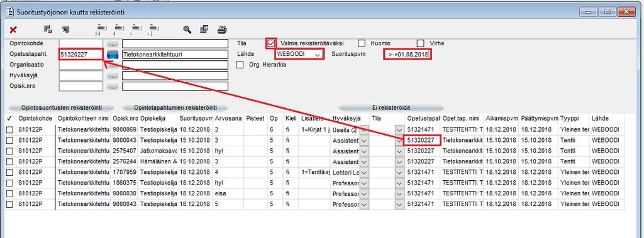Go to last record with navigation icon
This screenshot has width=644, height=238.
click(153, 29)
